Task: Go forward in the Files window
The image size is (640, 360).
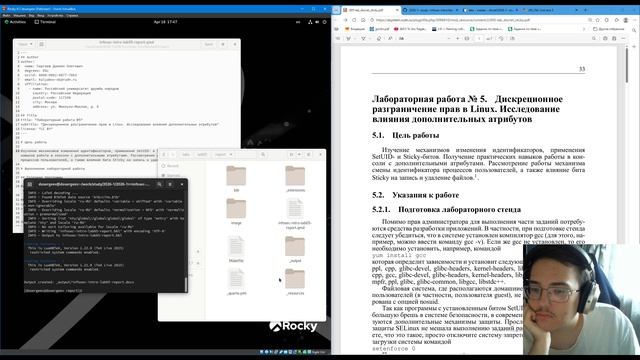Action: point(172,155)
